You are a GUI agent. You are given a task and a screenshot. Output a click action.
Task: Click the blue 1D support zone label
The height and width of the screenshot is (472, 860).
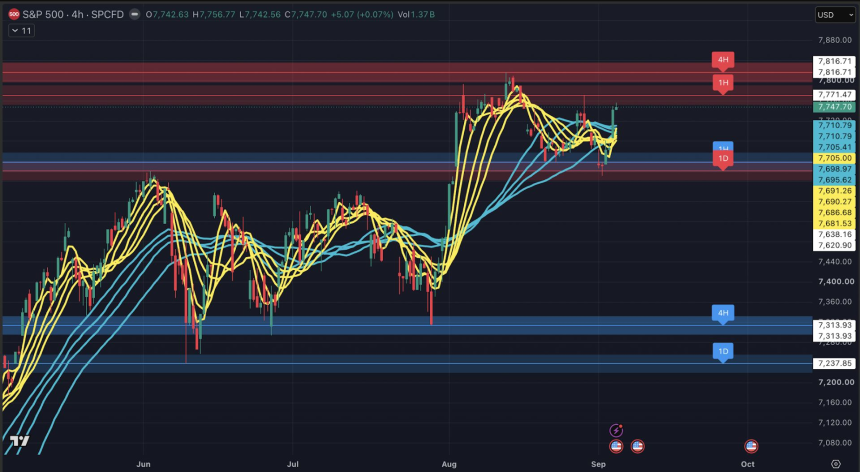tap(723, 352)
